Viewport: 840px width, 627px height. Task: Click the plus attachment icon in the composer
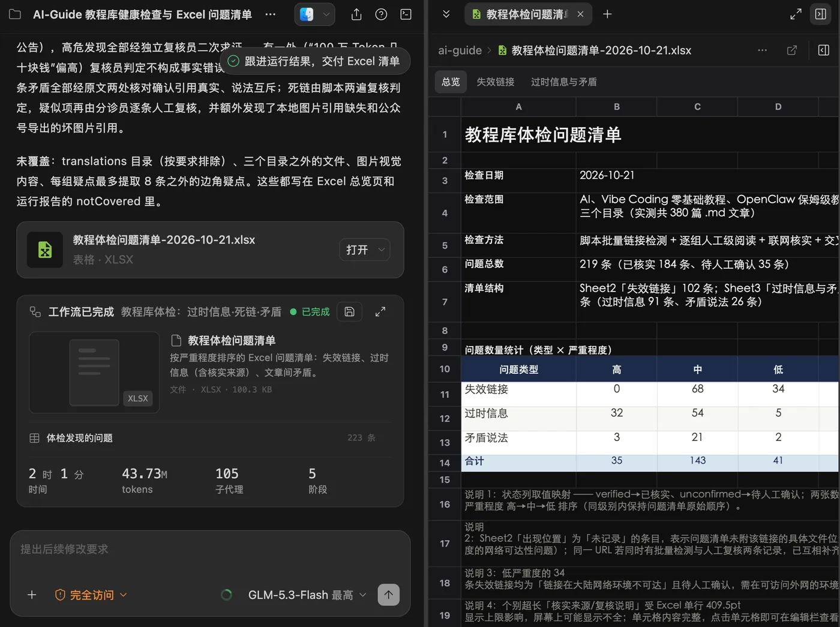tap(32, 595)
